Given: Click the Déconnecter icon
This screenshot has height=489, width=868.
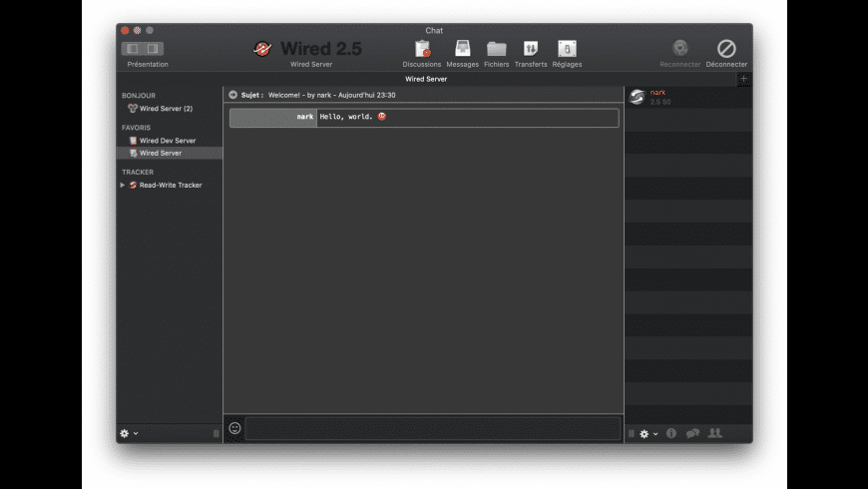Looking at the screenshot, I should pyautogui.click(x=726, y=49).
